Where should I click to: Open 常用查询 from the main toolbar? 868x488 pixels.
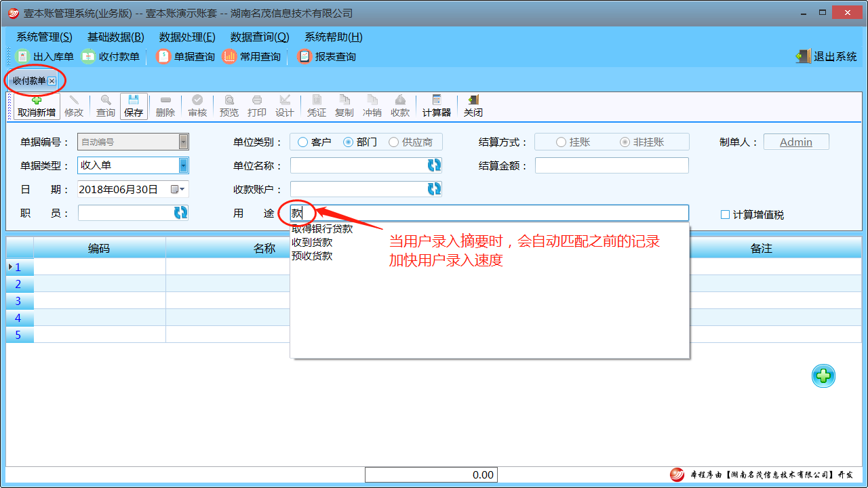(252, 57)
